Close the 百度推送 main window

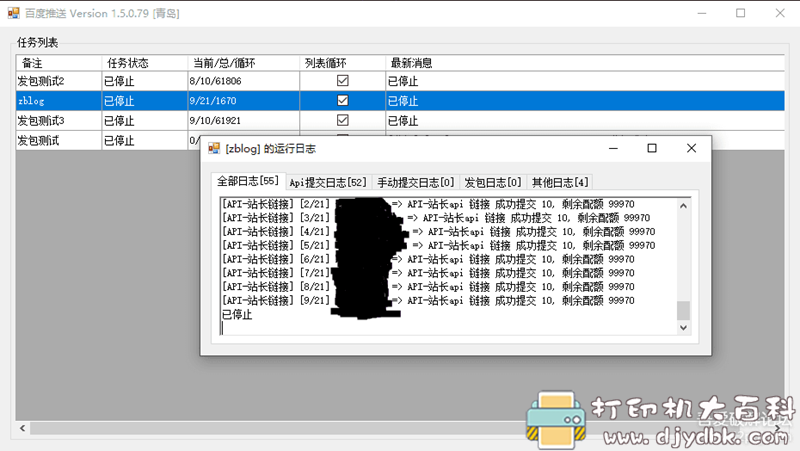(x=780, y=13)
